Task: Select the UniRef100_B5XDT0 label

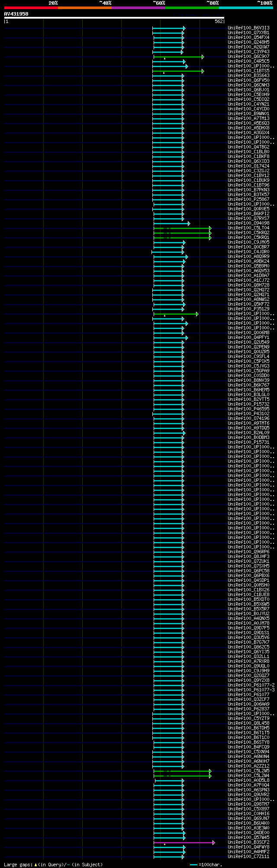Action: pyautogui.click(x=248, y=599)
